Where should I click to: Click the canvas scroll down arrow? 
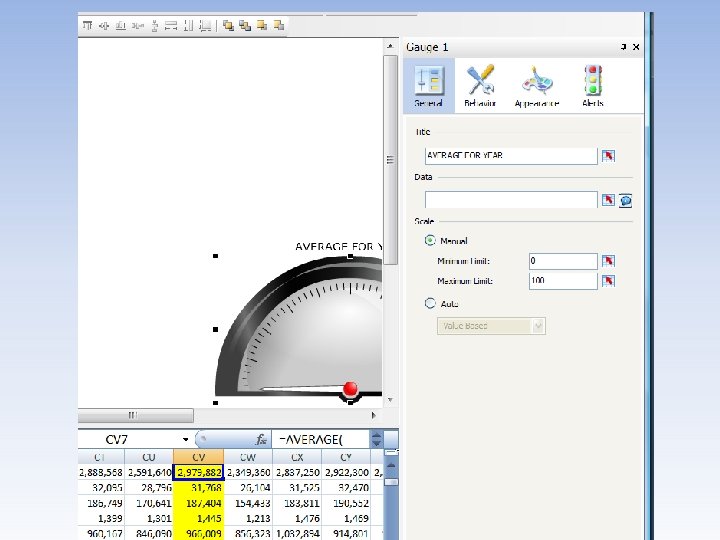390,400
